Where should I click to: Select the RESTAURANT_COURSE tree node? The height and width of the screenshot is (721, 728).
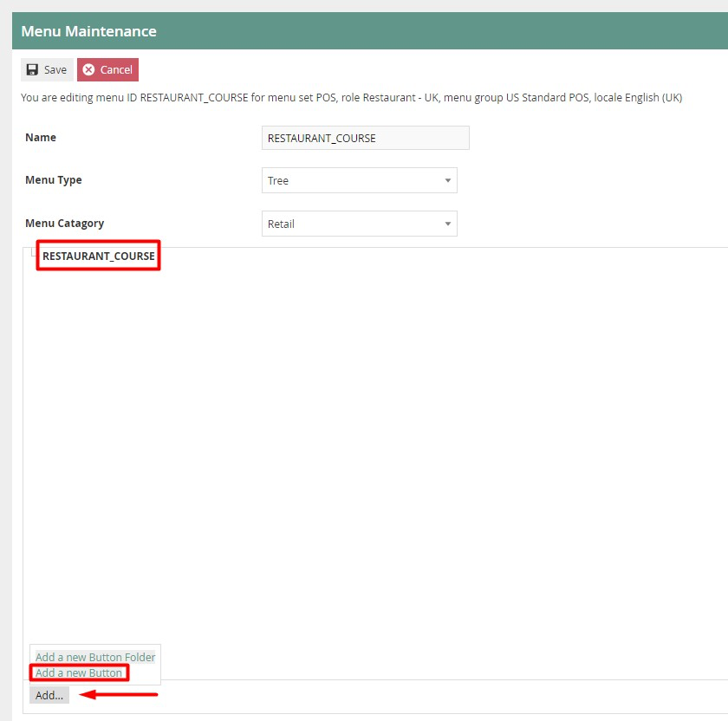98,256
